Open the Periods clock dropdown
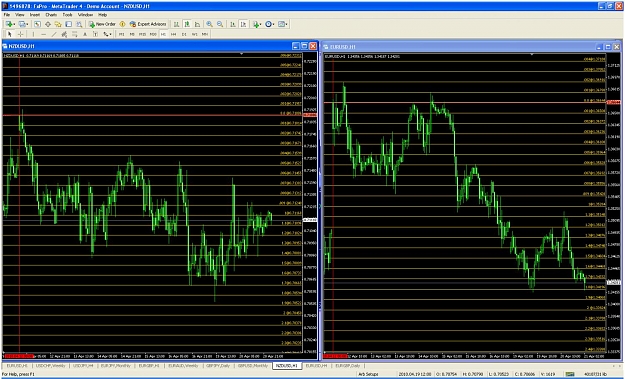Image resolution: width=625 pixels, height=379 pixels. [270, 24]
